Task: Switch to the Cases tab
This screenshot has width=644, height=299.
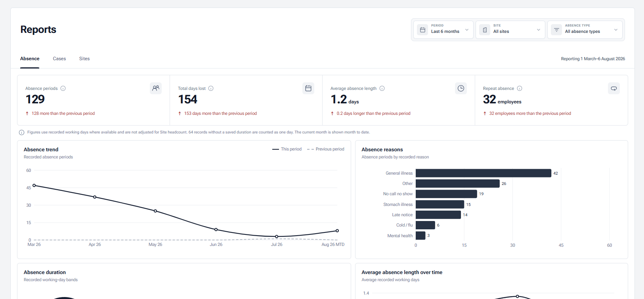Action: coord(59,59)
